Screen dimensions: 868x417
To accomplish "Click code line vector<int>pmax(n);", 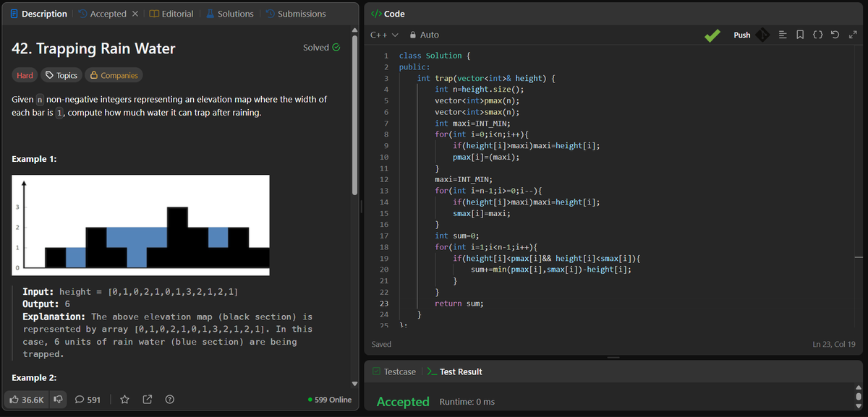I will 477,101.
